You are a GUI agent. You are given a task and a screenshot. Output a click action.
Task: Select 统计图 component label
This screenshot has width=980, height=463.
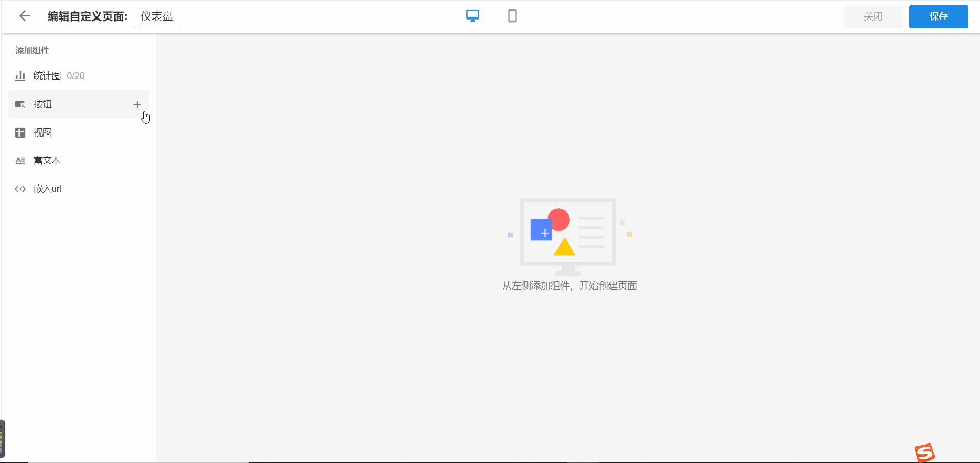[47, 76]
